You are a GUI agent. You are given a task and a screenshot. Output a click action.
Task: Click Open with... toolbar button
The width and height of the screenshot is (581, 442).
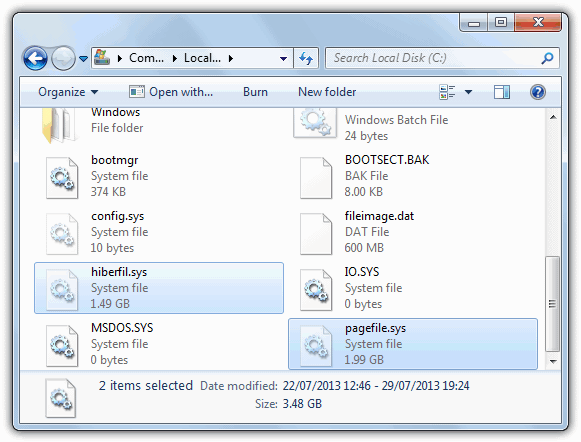click(171, 92)
